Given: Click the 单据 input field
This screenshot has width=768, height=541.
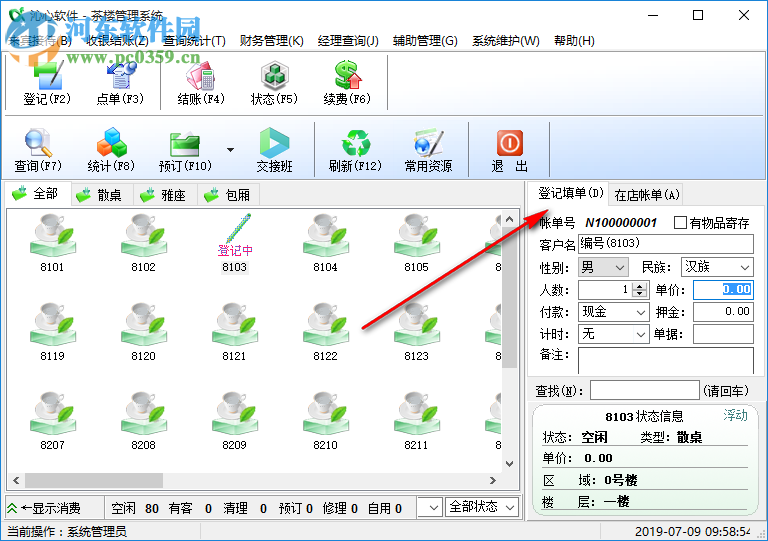Looking at the screenshot, I should pos(723,334).
